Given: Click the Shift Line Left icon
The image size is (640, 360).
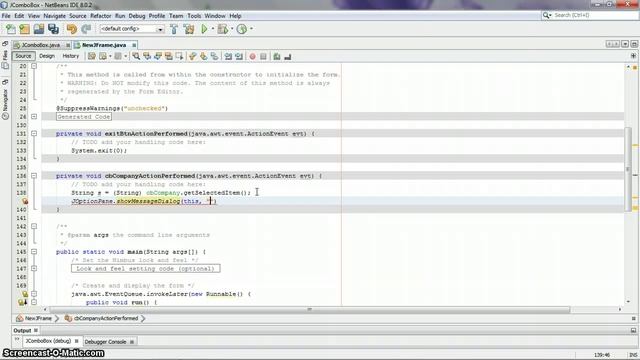Looking at the screenshot, I should [228, 56].
